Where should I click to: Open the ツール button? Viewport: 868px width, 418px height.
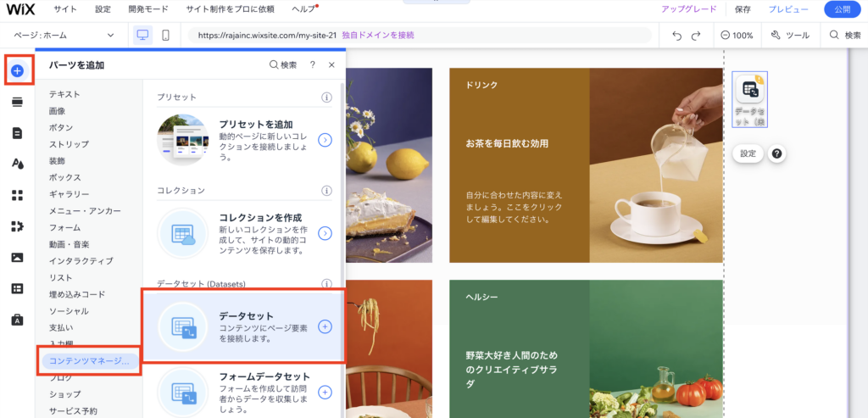point(790,36)
